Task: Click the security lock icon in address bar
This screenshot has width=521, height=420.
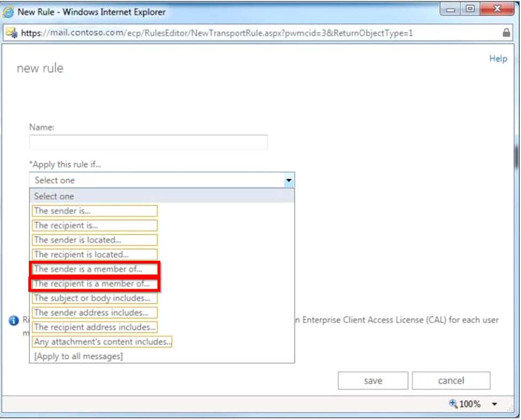Action: (506, 33)
